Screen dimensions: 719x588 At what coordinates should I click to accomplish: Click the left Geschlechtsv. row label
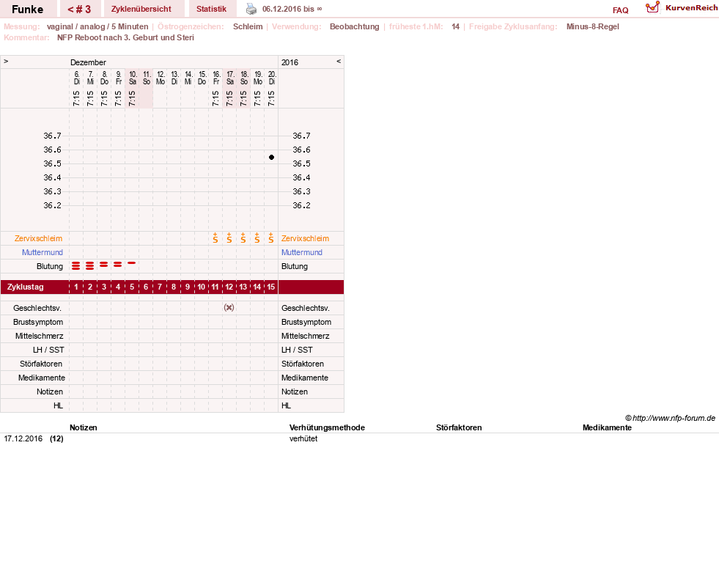click(37, 308)
